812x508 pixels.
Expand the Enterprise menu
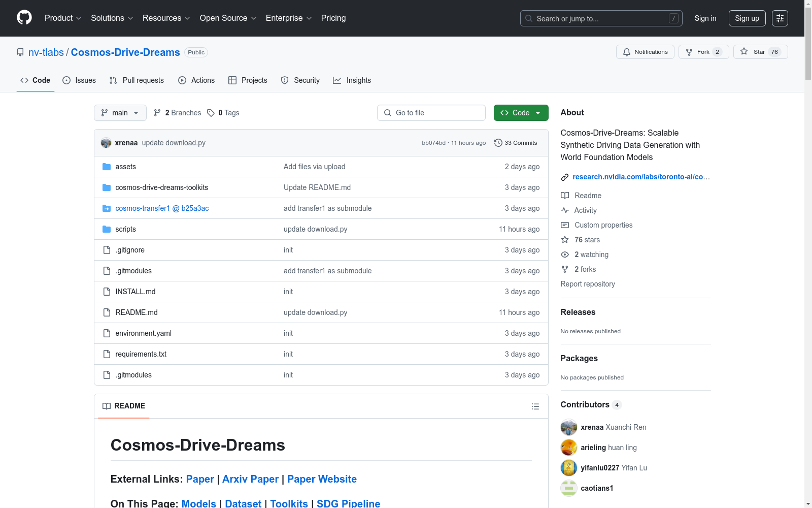tap(289, 18)
